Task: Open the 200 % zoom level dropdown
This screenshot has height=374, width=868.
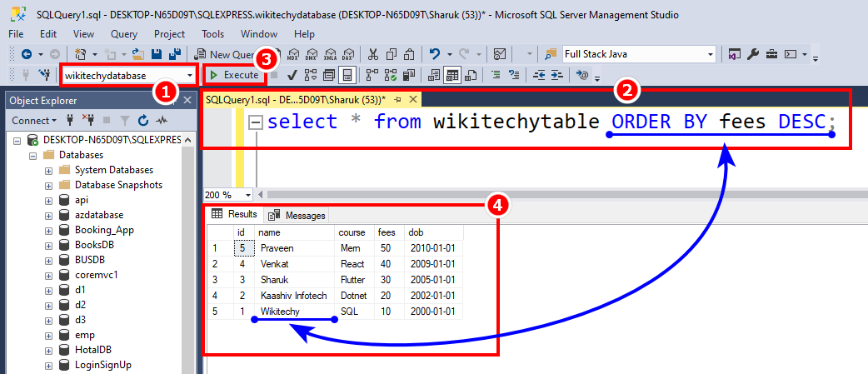Action: [x=248, y=194]
